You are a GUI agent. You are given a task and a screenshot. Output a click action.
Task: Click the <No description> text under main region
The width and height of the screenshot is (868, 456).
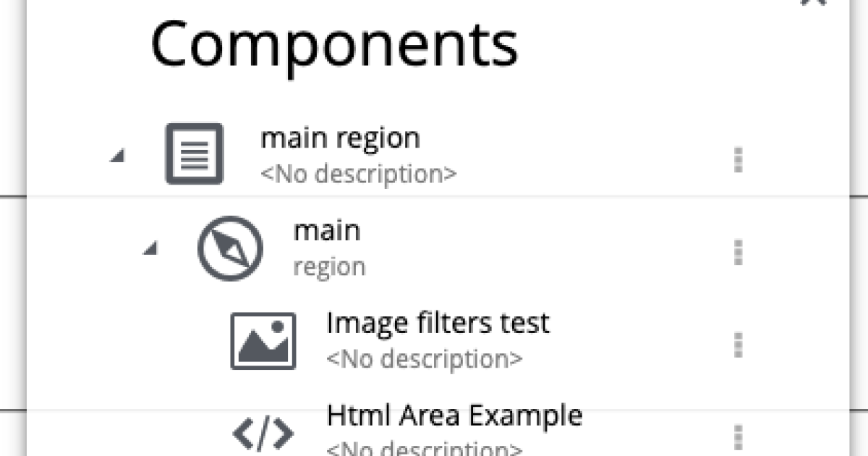[359, 174]
